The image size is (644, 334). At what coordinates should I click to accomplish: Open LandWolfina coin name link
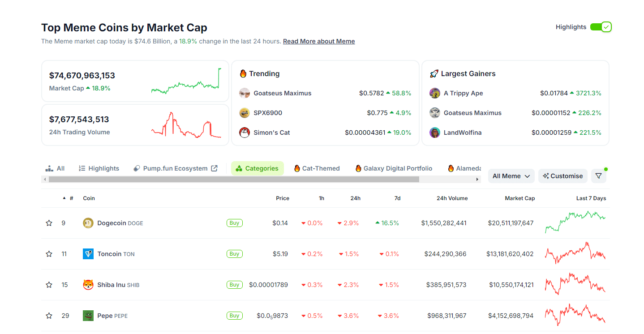(463, 133)
